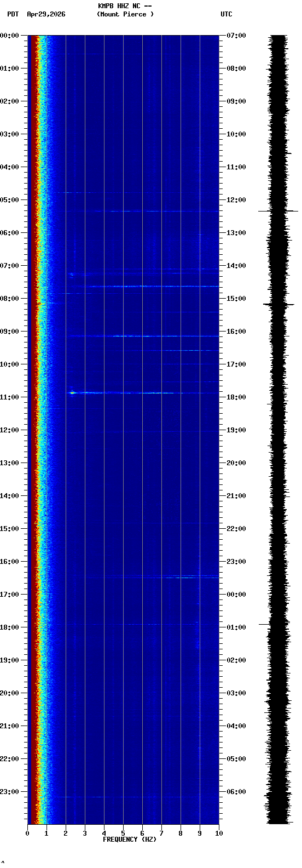Click the 00:00 PDT time label
The height and width of the screenshot is (868, 302).
tap(9, 36)
